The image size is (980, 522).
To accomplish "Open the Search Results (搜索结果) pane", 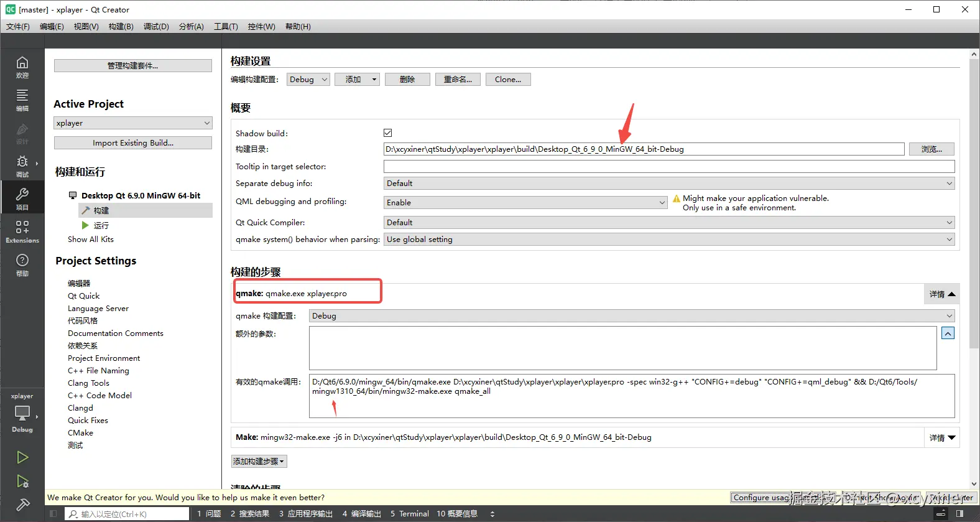I will (x=249, y=514).
